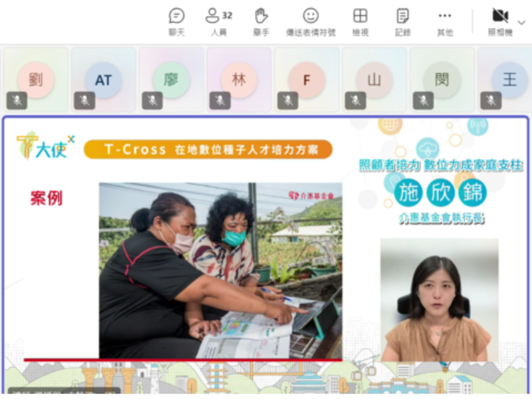Click muted mic icon on 林 tile
532x399 pixels.
tap(220, 100)
